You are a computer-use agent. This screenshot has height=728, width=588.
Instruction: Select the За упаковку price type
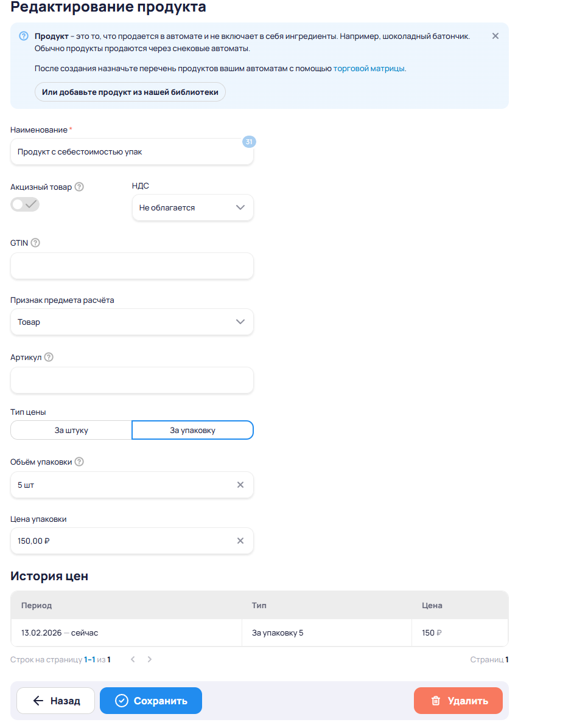tap(192, 430)
